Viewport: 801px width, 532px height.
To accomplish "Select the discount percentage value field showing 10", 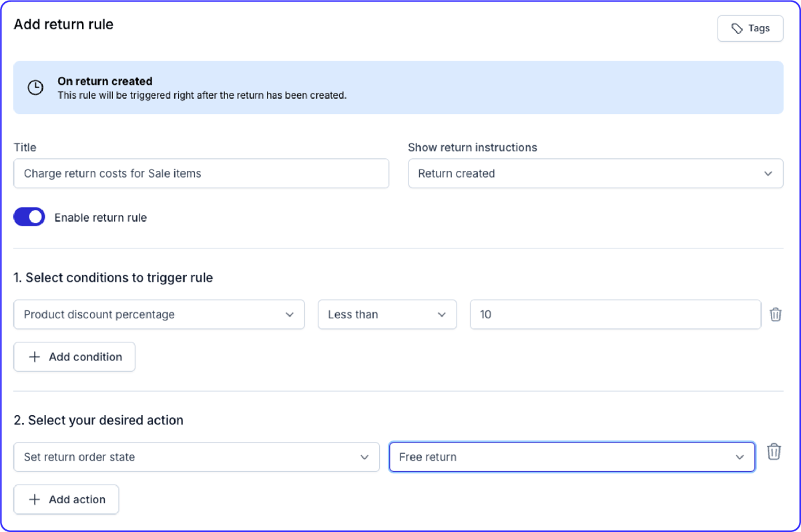I will click(x=614, y=314).
